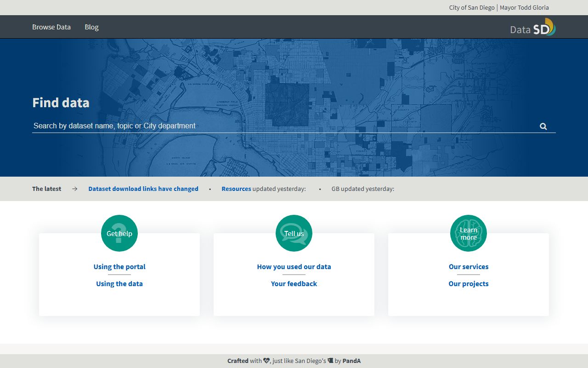588x368 pixels.
Task: Open Browse Data in the navigation bar
Action: (51, 27)
